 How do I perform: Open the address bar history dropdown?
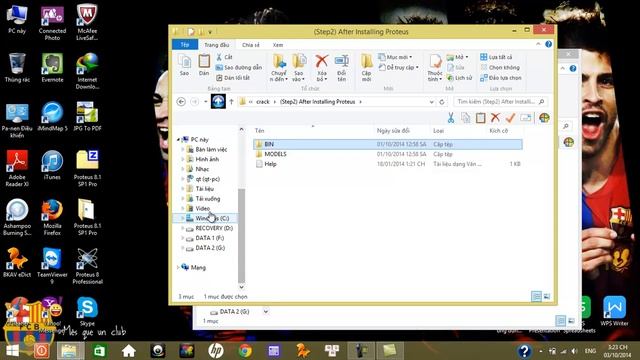tap(431, 102)
